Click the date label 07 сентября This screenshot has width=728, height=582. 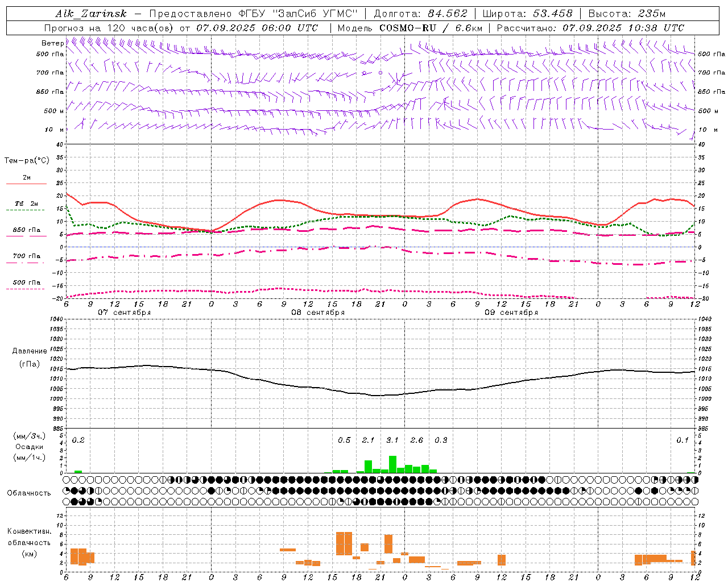pos(124,313)
